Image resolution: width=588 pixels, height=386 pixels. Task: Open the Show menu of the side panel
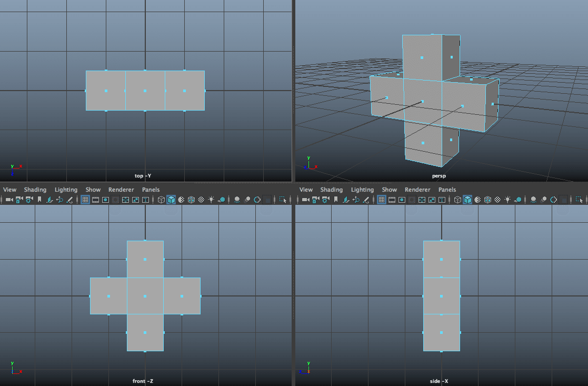coord(389,190)
